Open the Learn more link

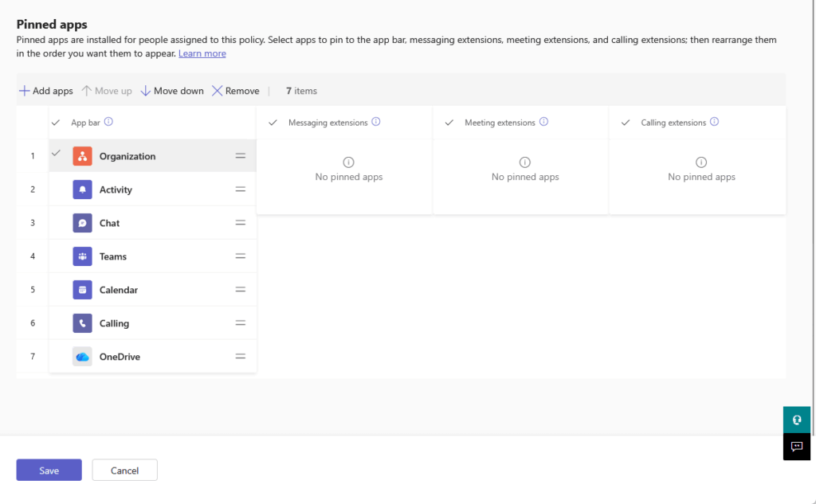tap(202, 53)
